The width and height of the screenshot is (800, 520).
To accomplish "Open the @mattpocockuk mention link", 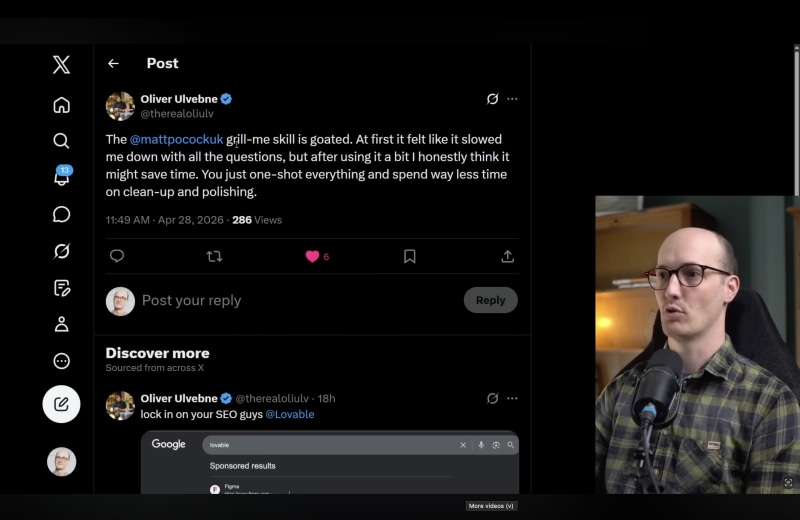I will 177,139.
